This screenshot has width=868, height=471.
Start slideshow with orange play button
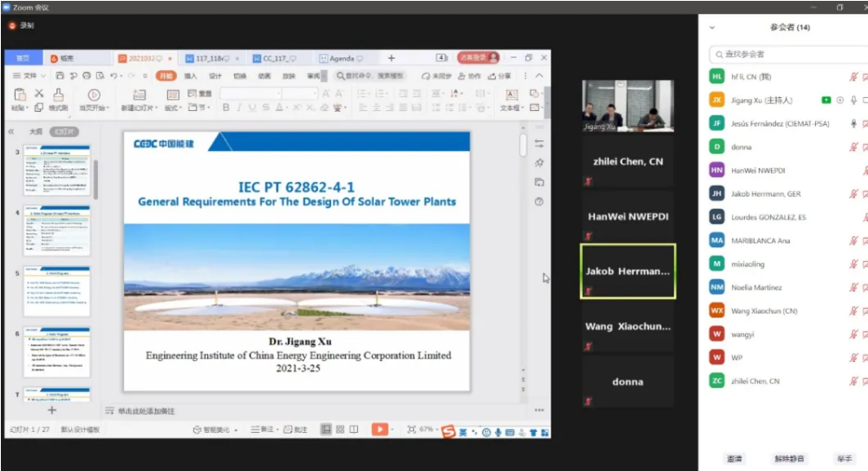379,429
